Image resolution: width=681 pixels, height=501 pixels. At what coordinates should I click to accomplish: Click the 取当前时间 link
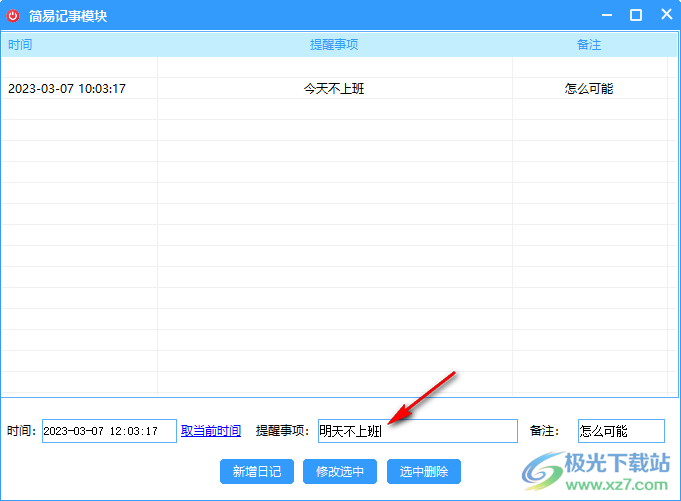pos(210,431)
